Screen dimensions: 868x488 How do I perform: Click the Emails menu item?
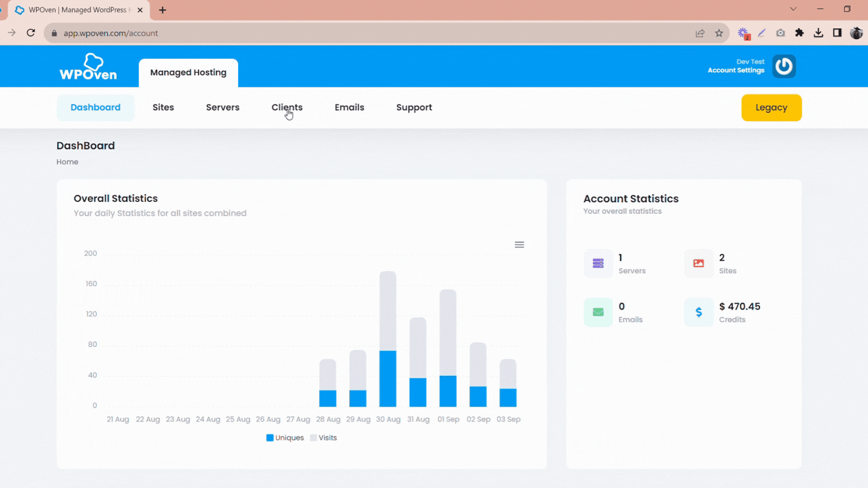tap(349, 107)
